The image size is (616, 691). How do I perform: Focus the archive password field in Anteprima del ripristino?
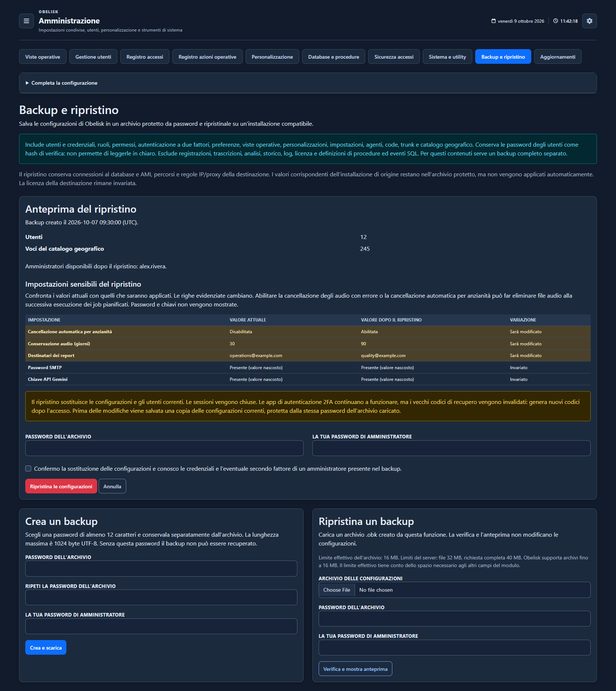(x=164, y=448)
